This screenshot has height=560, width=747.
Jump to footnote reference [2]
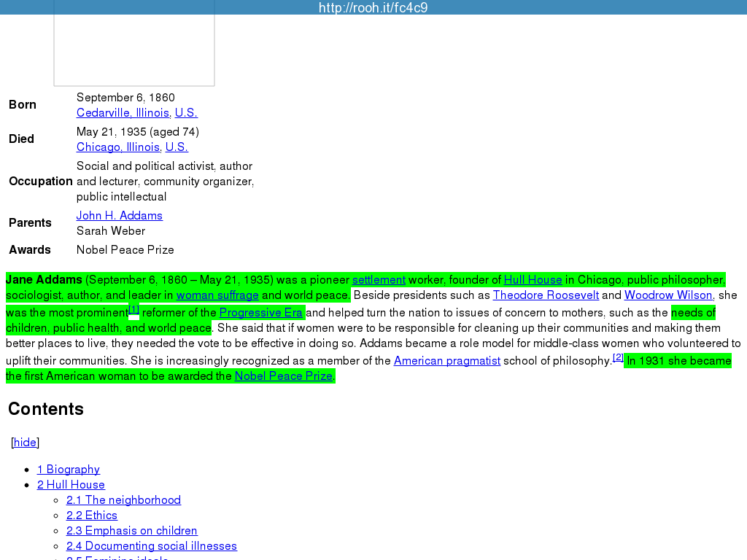[x=618, y=357]
